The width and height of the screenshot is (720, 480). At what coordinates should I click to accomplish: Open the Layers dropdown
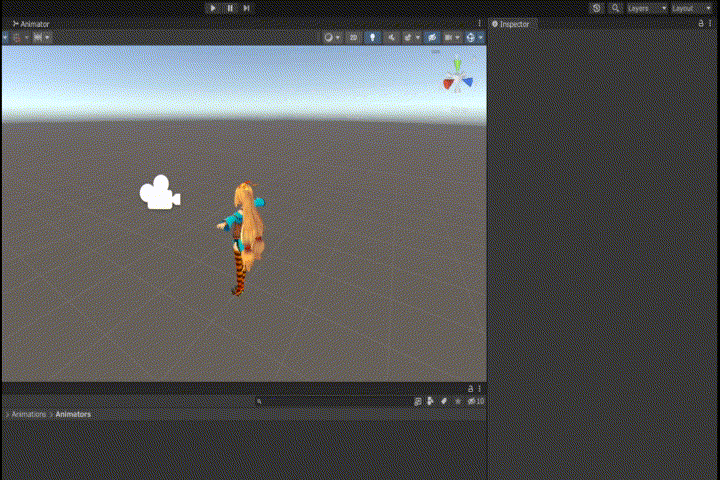[x=647, y=8]
